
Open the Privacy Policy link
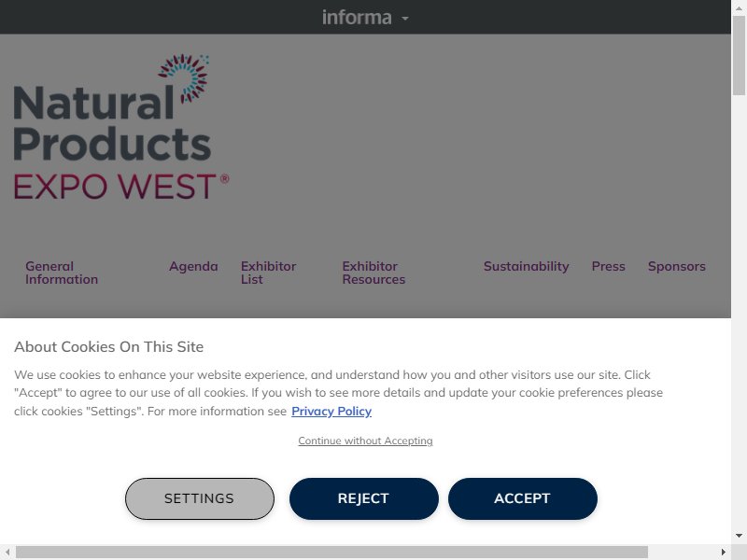point(331,411)
